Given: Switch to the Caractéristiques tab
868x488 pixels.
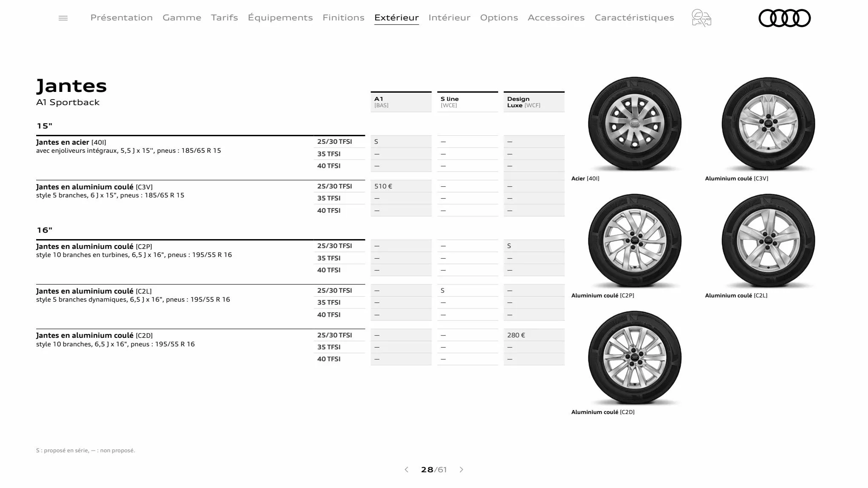Looking at the screenshot, I should click(634, 17).
